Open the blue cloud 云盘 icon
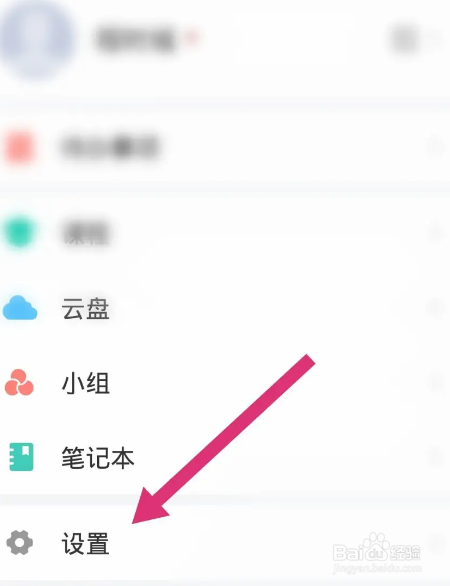This screenshot has height=586, width=450. click(20, 308)
